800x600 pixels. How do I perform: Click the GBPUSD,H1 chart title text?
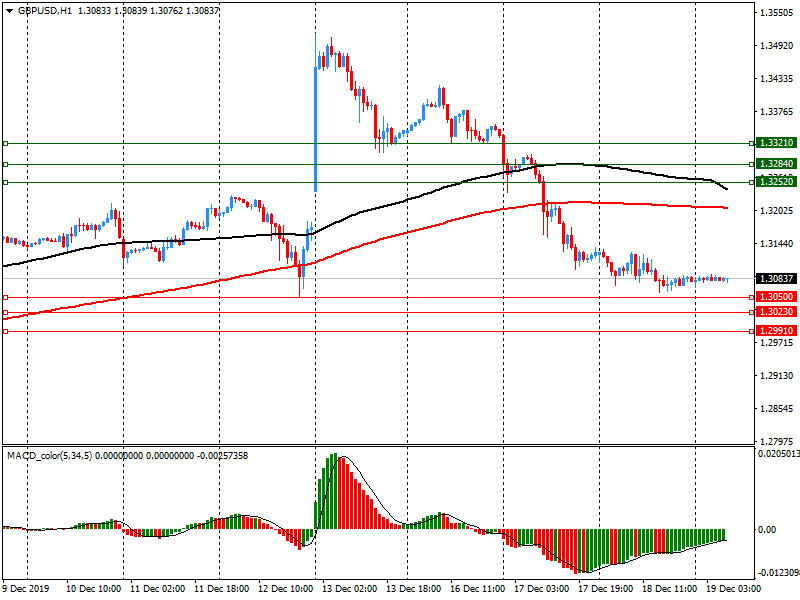pos(45,10)
